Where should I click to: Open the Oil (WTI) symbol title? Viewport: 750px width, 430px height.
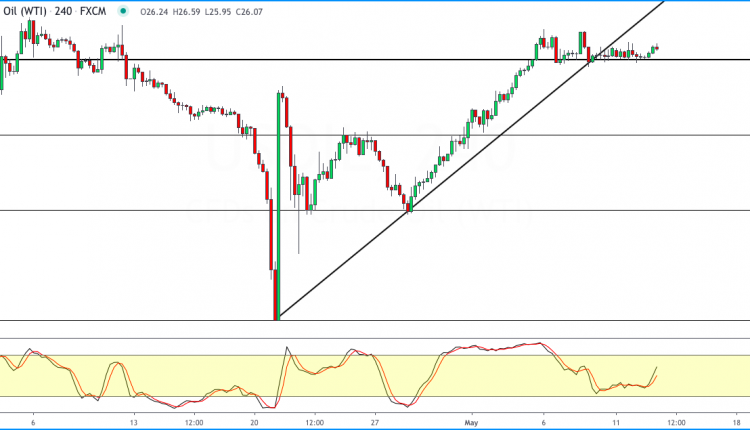[x=25, y=11]
